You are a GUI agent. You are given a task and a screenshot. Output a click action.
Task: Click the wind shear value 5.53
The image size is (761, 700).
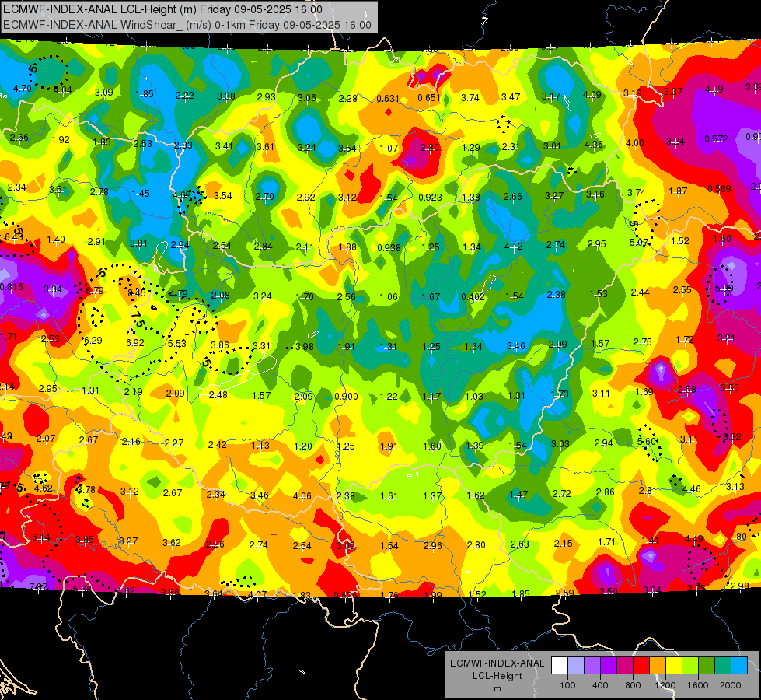click(x=176, y=344)
